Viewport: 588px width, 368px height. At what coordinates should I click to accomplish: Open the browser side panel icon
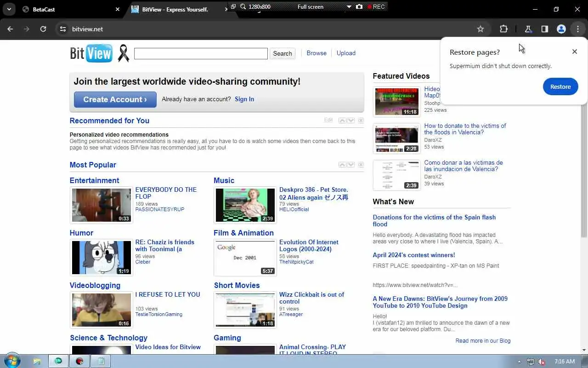[544, 29]
